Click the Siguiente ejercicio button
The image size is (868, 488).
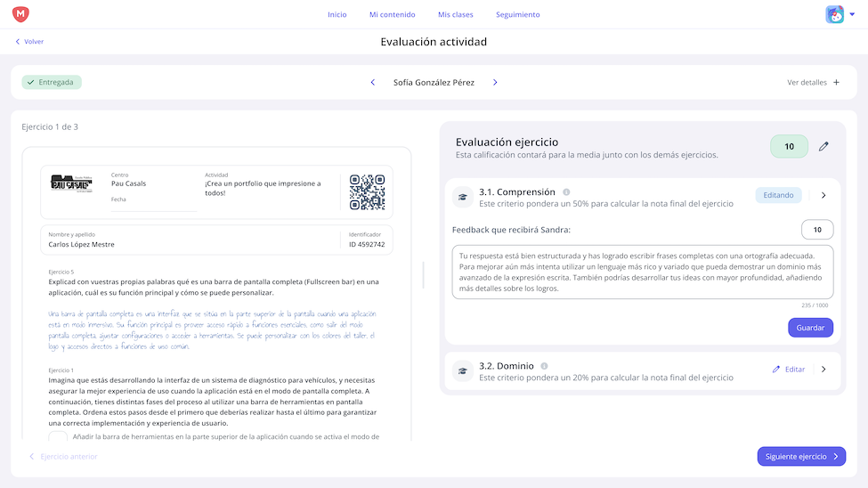click(x=801, y=457)
